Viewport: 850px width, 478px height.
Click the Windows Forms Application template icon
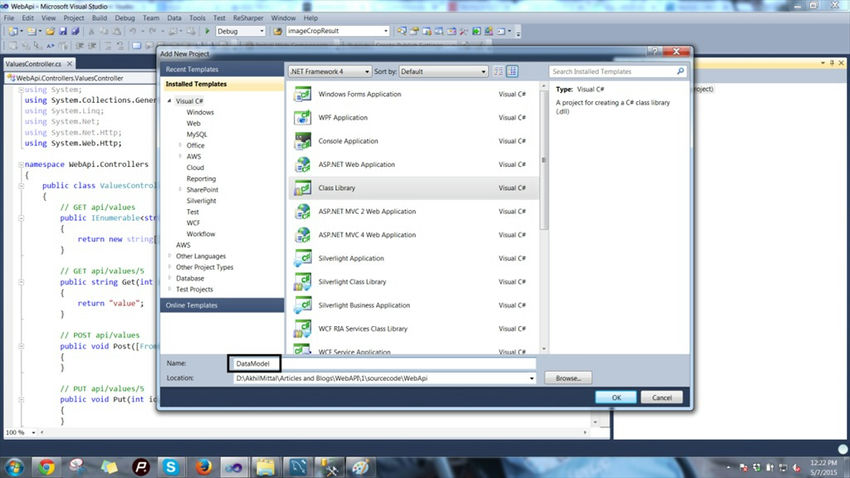click(302, 94)
